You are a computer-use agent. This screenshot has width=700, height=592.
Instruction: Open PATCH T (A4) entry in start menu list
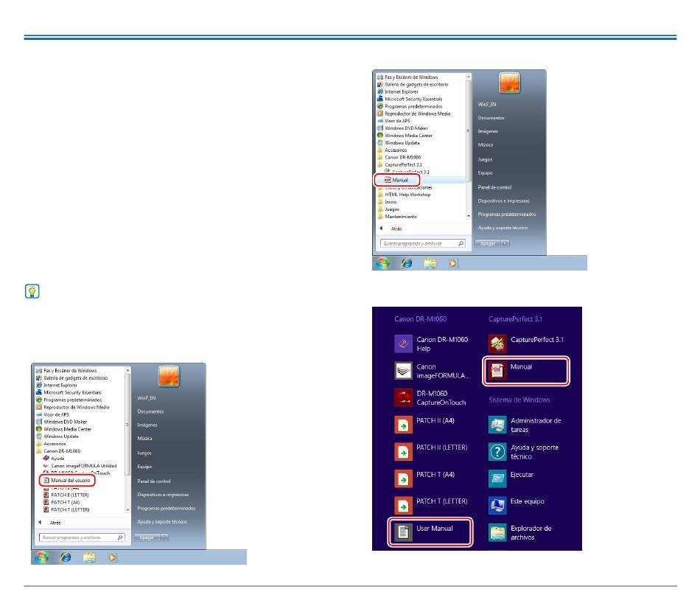point(62,502)
